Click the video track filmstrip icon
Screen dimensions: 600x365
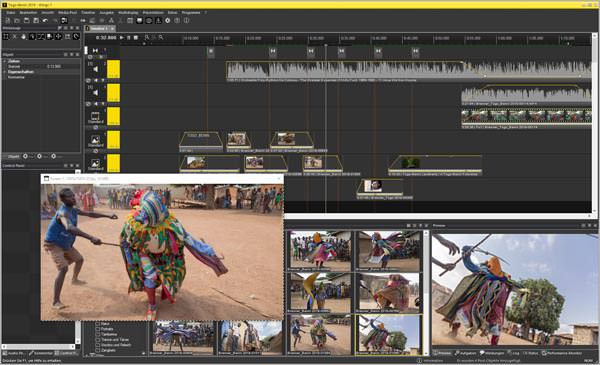pyautogui.click(x=95, y=116)
